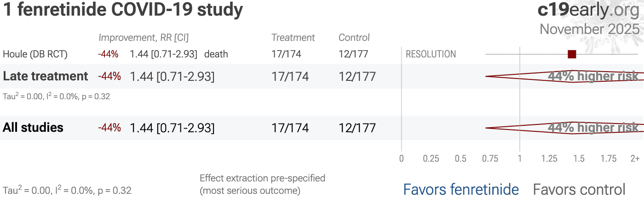Click the 1.5 tick on the axis
Viewport: 644px width, 197px height.
click(579, 159)
